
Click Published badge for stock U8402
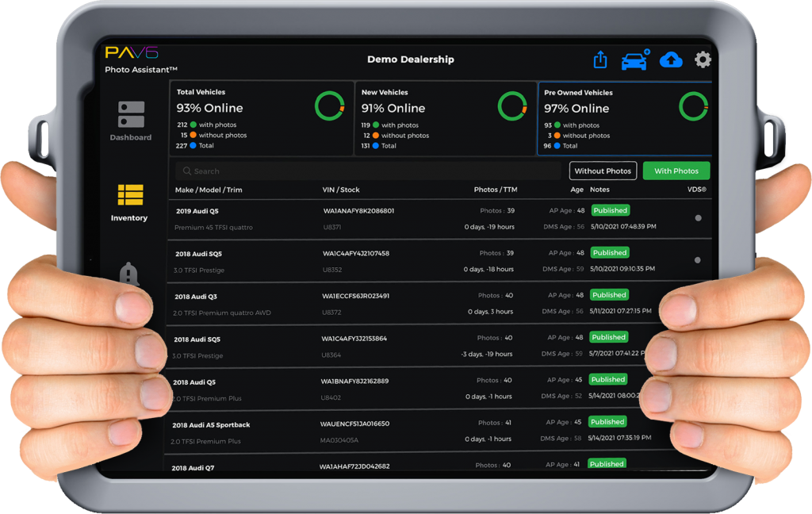pos(608,380)
